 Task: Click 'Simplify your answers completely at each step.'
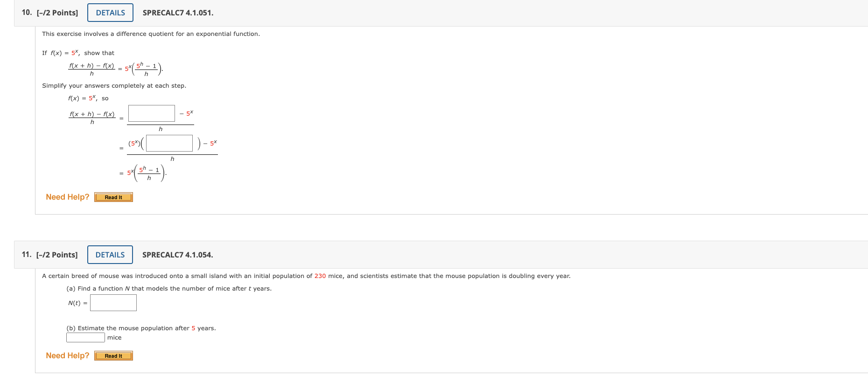pyautogui.click(x=114, y=86)
